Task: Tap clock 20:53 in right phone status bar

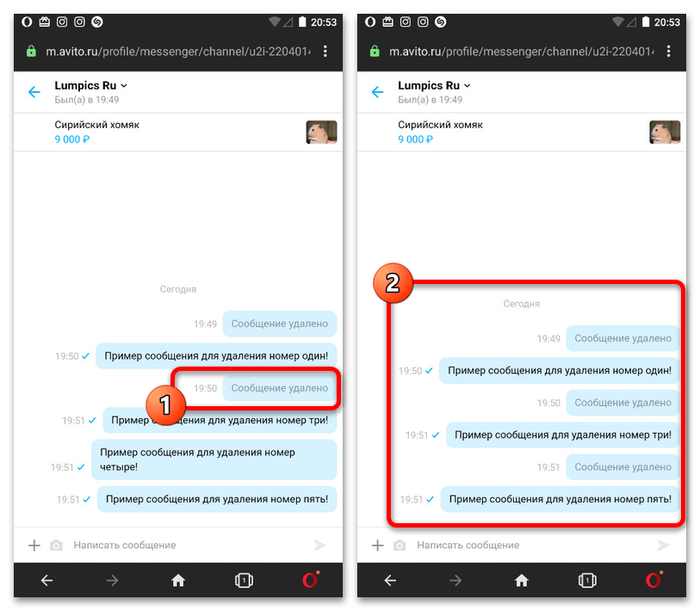Action: tap(667, 22)
